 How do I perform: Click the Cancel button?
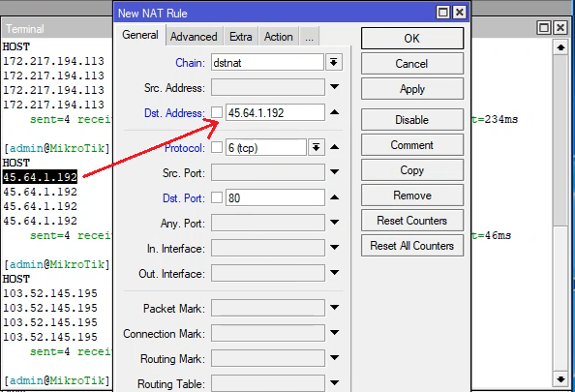pos(412,64)
